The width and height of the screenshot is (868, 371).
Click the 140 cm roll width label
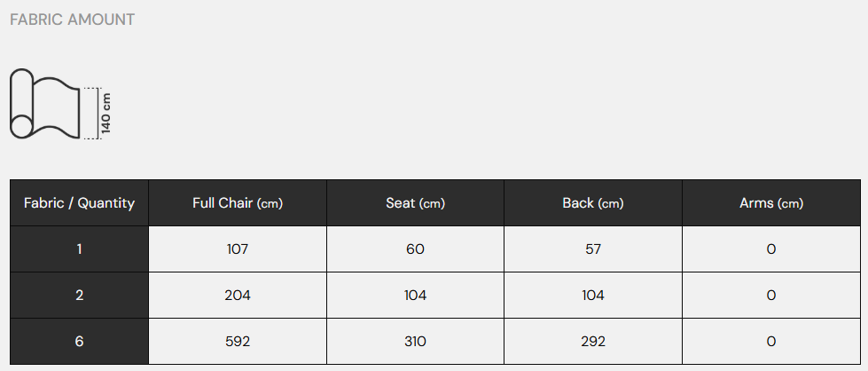(x=106, y=113)
